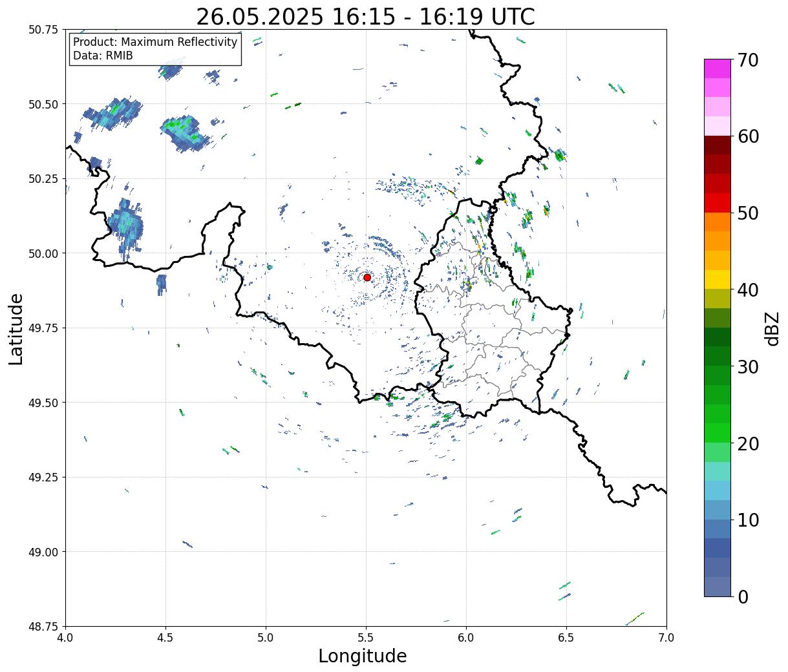Click the 70 tick label on colorbar
The image size is (788, 672).
coord(748,60)
